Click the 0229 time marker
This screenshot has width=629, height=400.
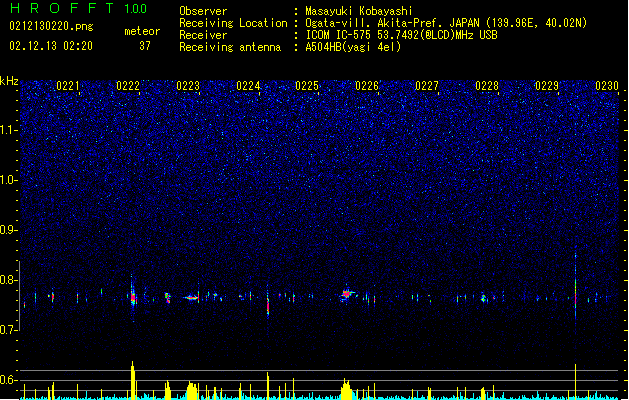[x=547, y=86]
